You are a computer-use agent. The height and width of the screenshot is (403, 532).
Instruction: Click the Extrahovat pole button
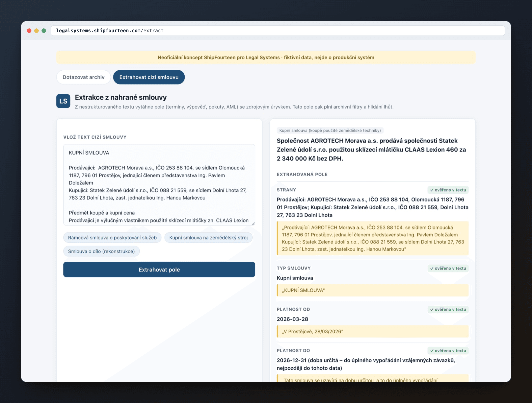(x=159, y=270)
